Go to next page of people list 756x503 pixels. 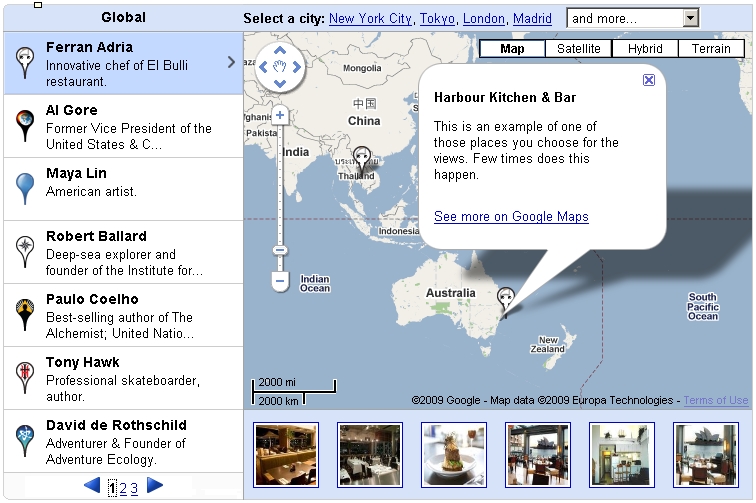[x=155, y=485]
